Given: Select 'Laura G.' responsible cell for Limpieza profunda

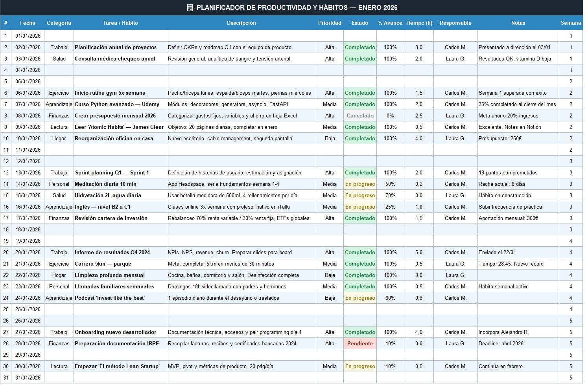Looking at the screenshot, I should [x=455, y=275].
